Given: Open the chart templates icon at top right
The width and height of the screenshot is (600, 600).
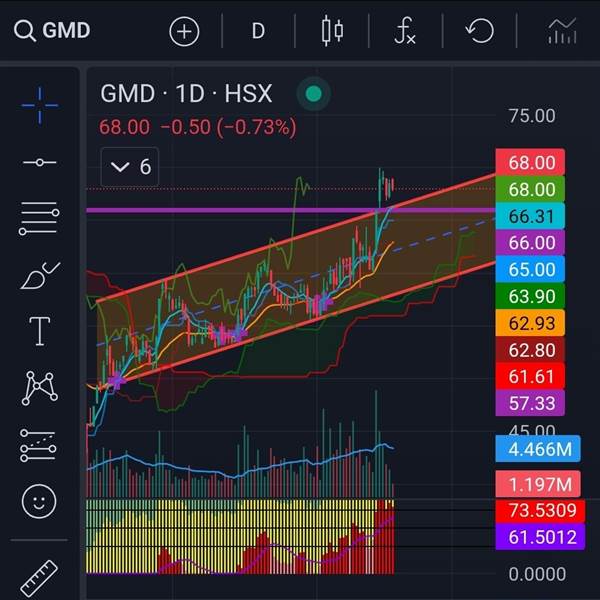Looking at the screenshot, I should coord(562,31).
